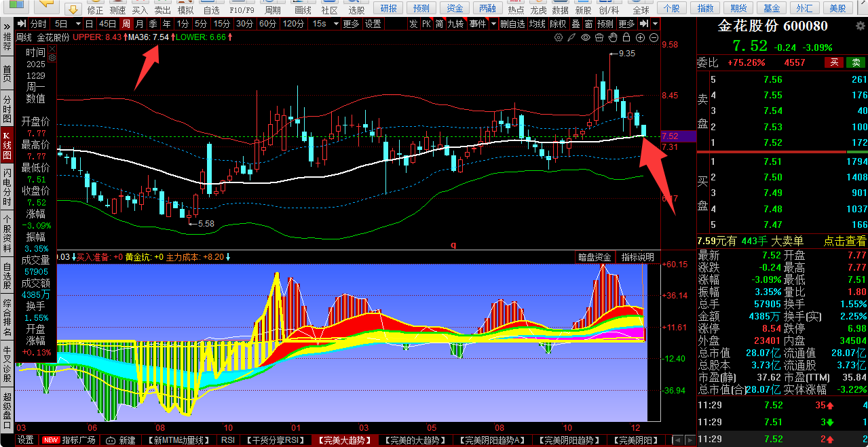Screen dimensions: 868x447
Task: Open the 个股资料 sidebar tab
Action: (7, 233)
